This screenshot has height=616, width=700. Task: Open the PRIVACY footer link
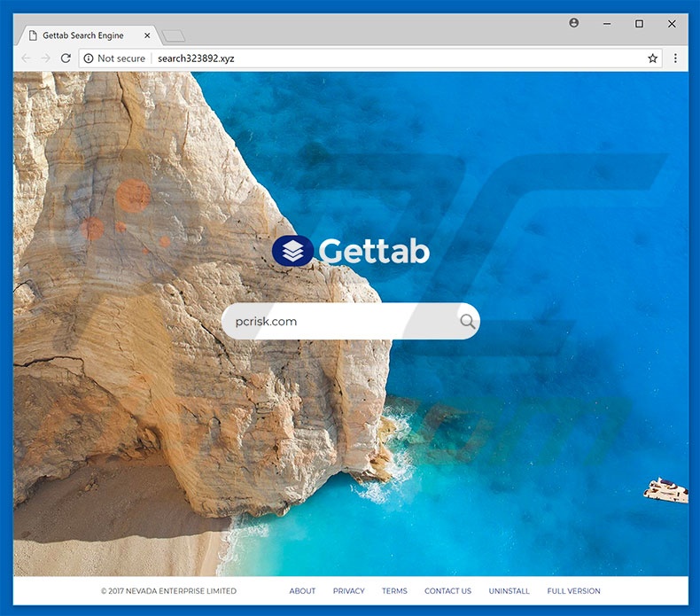point(348,591)
